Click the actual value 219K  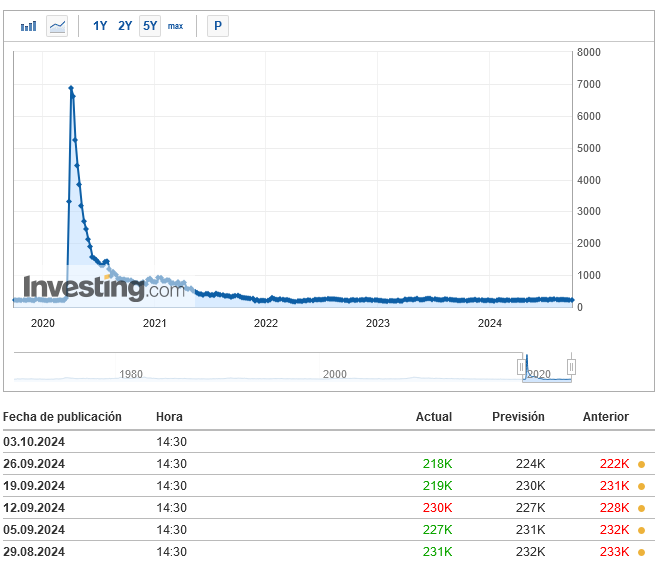(438, 486)
